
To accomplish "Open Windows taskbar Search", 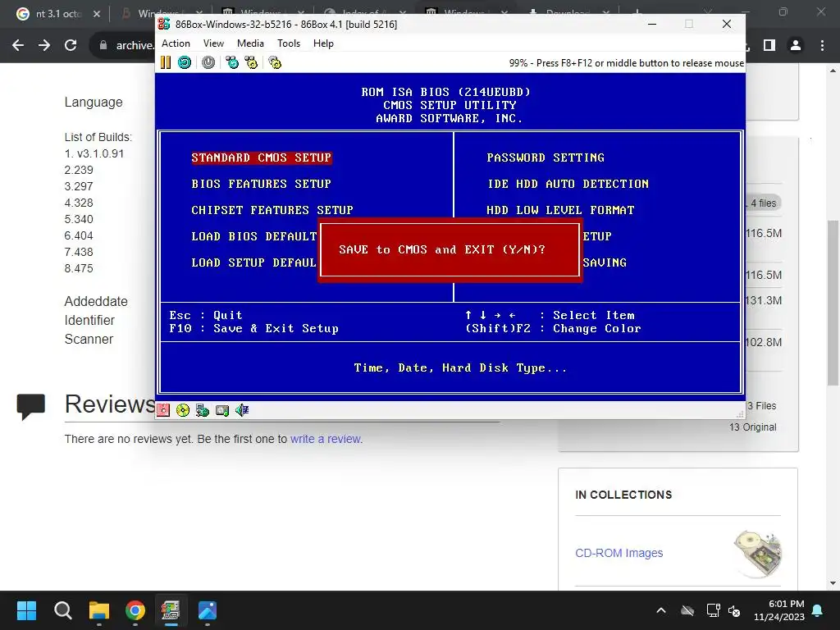I will (x=62, y=610).
